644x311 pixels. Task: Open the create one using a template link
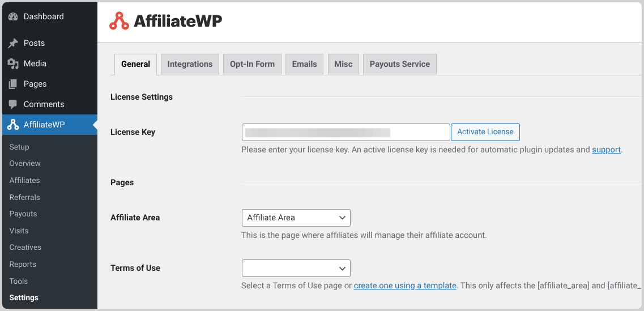tap(405, 285)
